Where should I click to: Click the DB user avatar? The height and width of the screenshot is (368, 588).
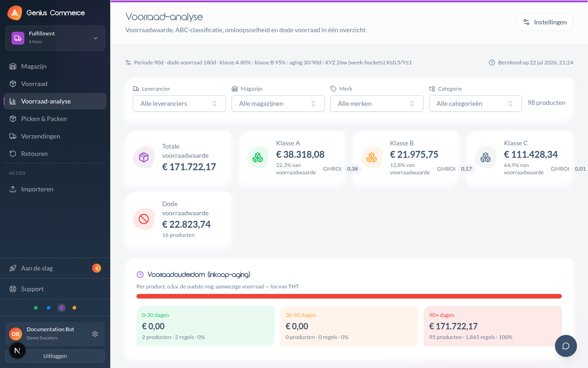click(x=16, y=334)
